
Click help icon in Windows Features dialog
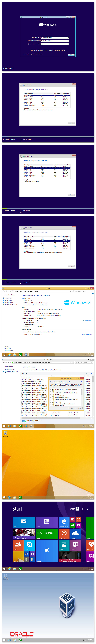click(82, 382)
